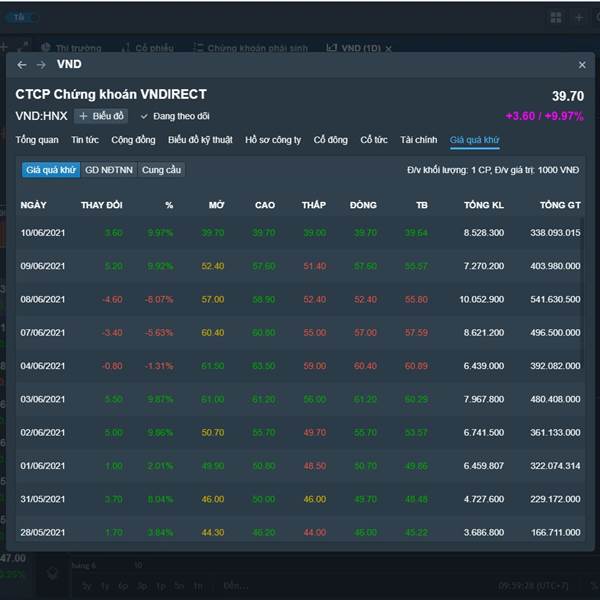Open the Biểu đồ kỹ thuật tab
Image resolution: width=600 pixels, height=600 pixels.
click(x=200, y=140)
